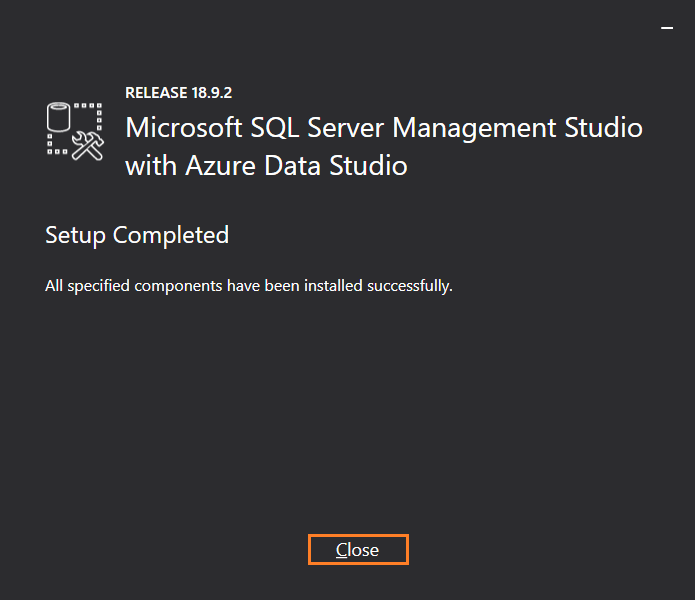The image size is (695, 600).
Task: Click the version number 18.9.2
Action: click(x=213, y=93)
